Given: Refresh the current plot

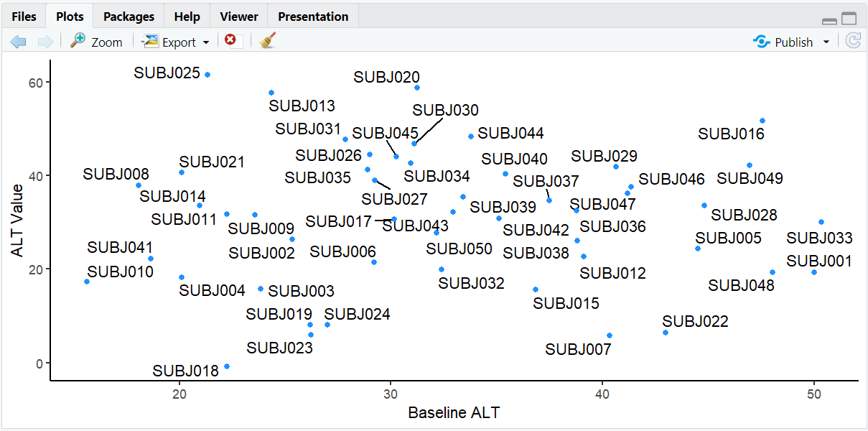Looking at the screenshot, I should [853, 41].
